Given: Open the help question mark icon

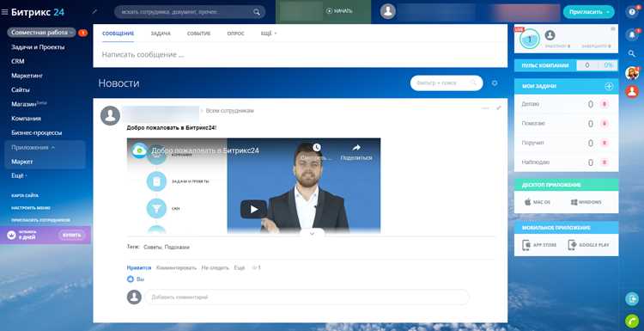Looking at the screenshot, I should pos(632,11).
